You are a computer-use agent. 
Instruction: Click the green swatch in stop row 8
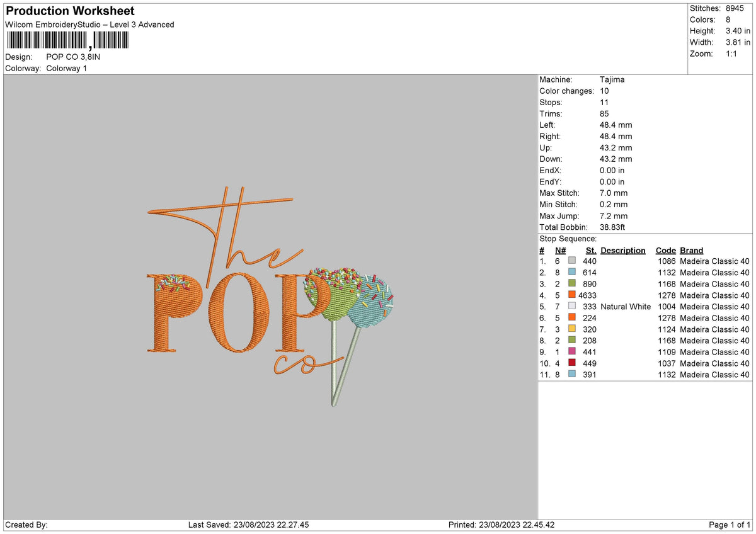572,340
